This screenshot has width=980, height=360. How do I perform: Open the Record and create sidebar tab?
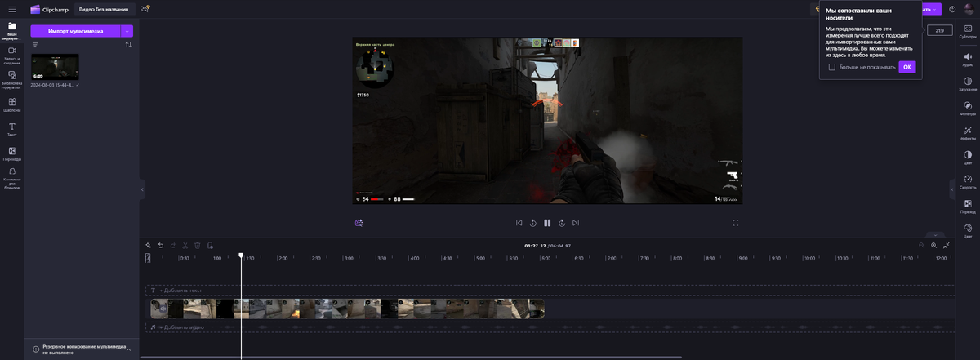[12, 54]
